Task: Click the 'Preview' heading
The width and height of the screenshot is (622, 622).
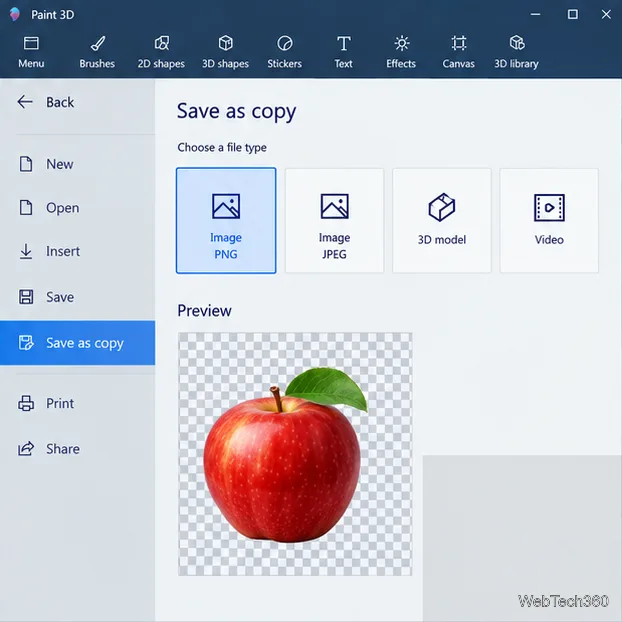Action: pyautogui.click(x=204, y=311)
